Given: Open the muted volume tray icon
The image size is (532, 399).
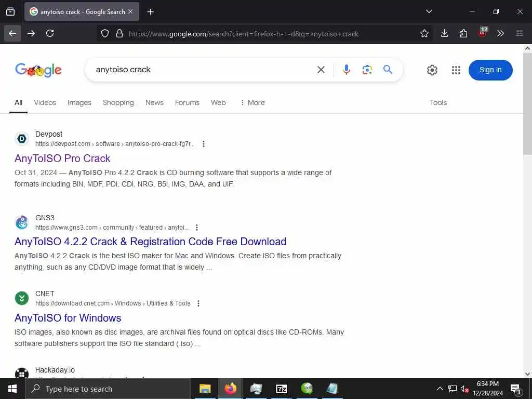Looking at the screenshot, I should click(464, 389).
